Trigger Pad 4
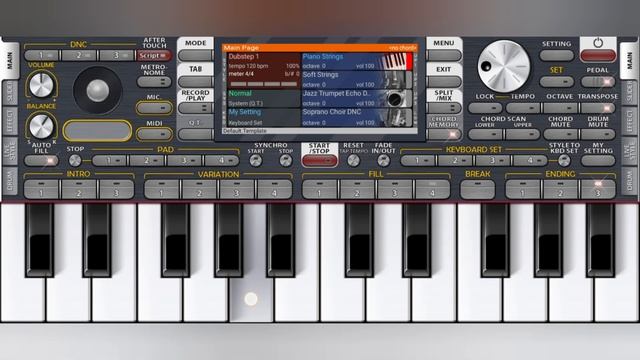The height and width of the screenshot is (360, 640). click(222, 161)
